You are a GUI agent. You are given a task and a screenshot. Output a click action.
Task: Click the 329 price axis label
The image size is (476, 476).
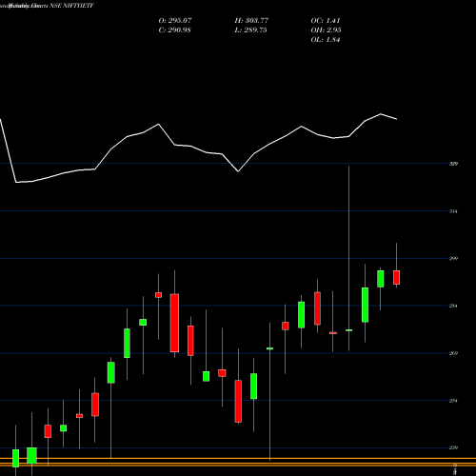pos(453,164)
